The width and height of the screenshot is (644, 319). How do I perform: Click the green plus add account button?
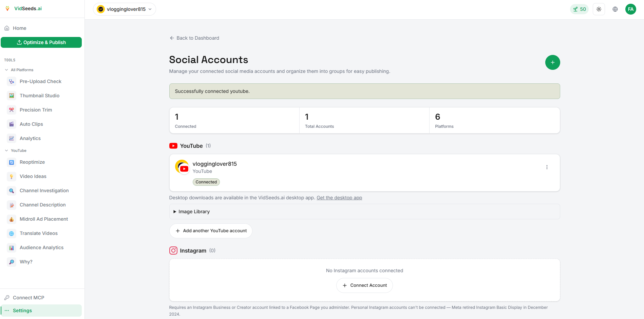tap(553, 62)
